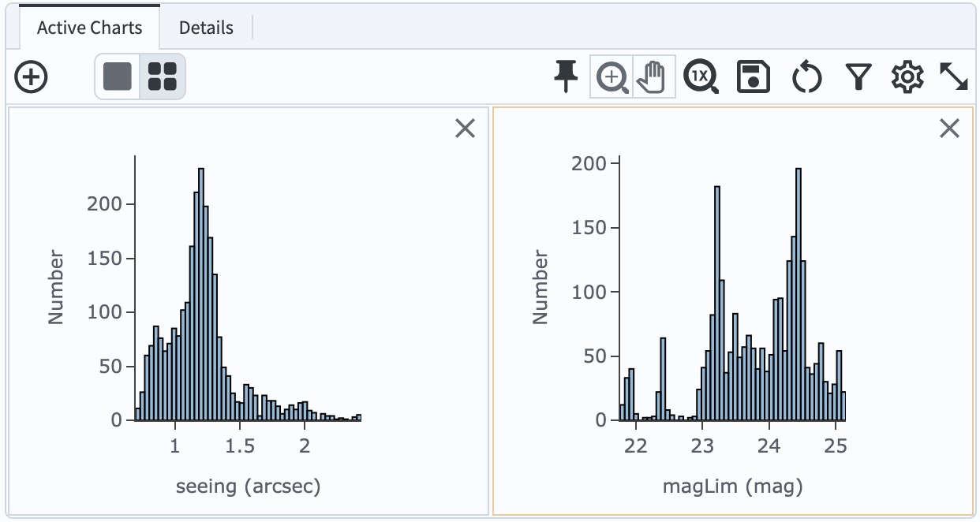Save the chart as an image
Image resolution: width=980 pixels, height=522 pixels.
753,77
